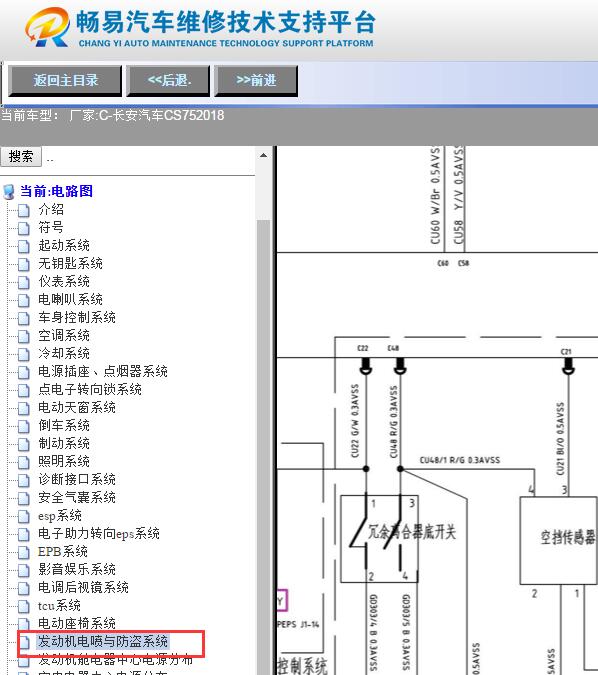Click the document icon beside 电动座椅系统
Image resolution: width=598 pixels, height=675 pixels.
coord(24,625)
